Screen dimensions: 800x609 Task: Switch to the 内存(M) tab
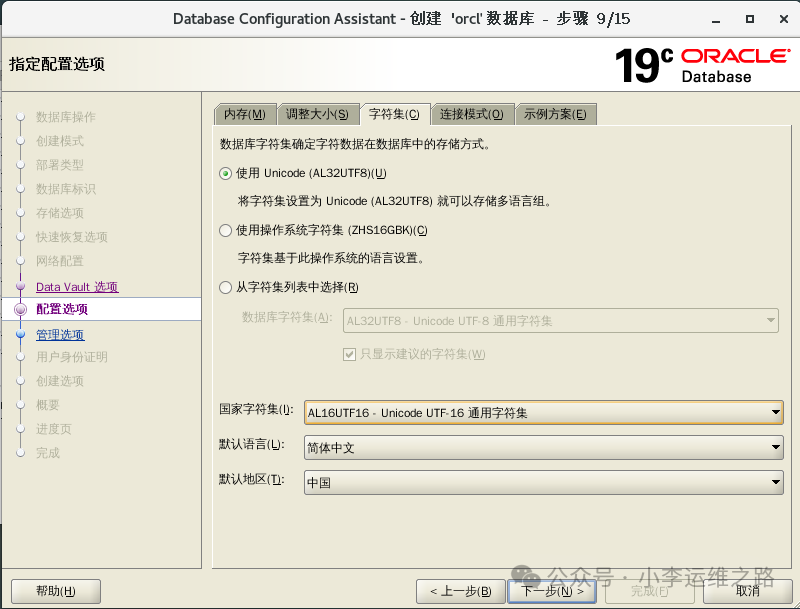coord(245,114)
